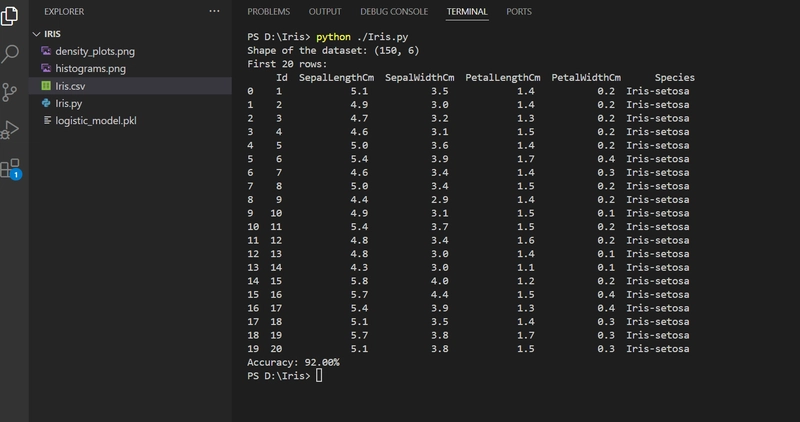Open the Extensions view with badge
The width and height of the screenshot is (800, 422).
(x=11, y=168)
